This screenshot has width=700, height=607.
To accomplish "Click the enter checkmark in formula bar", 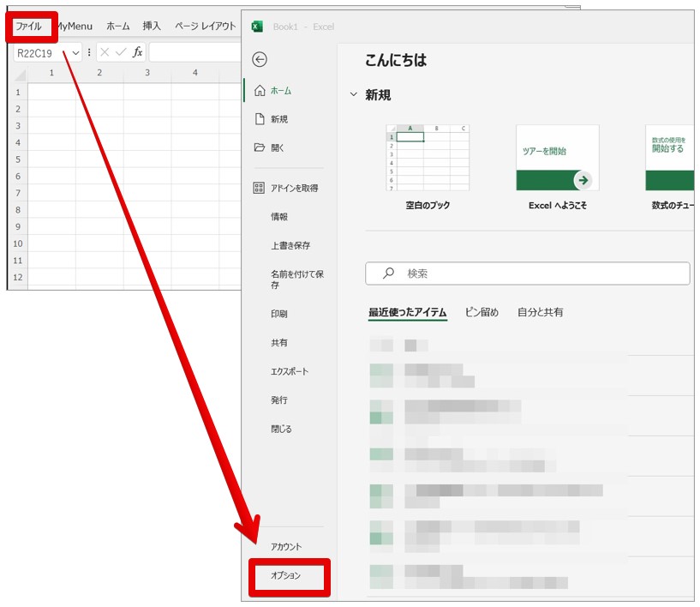I will click(x=121, y=52).
